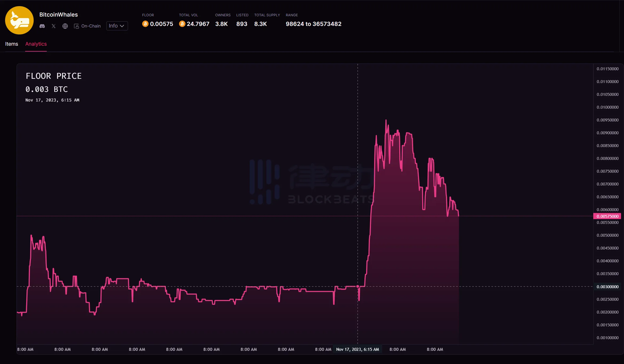Click the On-Chain lock icon

(x=76, y=26)
